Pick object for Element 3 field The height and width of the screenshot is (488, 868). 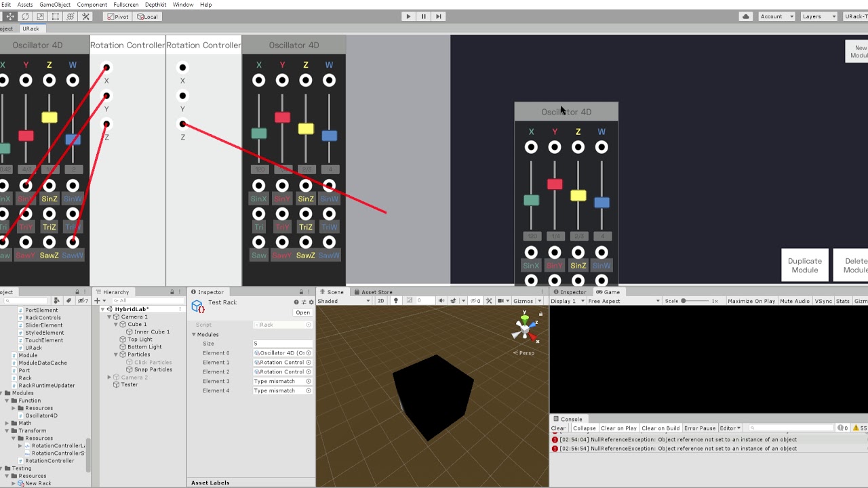309,381
